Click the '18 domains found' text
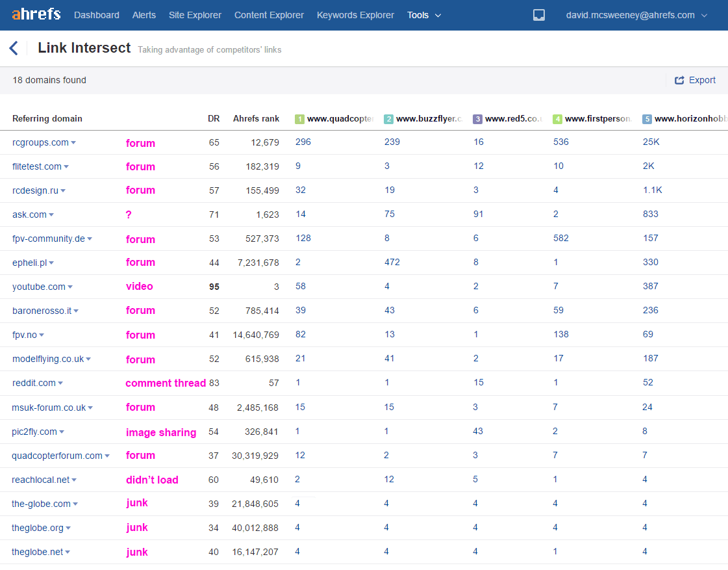 click(x=49, y=81)
